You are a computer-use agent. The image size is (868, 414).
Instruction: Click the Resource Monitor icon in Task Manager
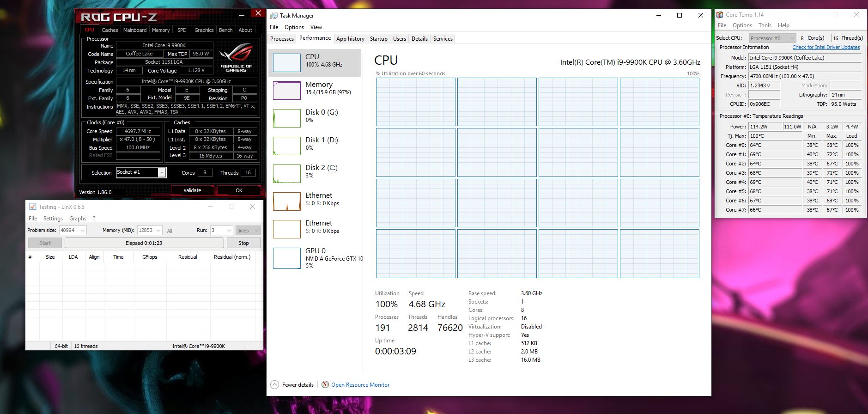click(x=325, y=384)
